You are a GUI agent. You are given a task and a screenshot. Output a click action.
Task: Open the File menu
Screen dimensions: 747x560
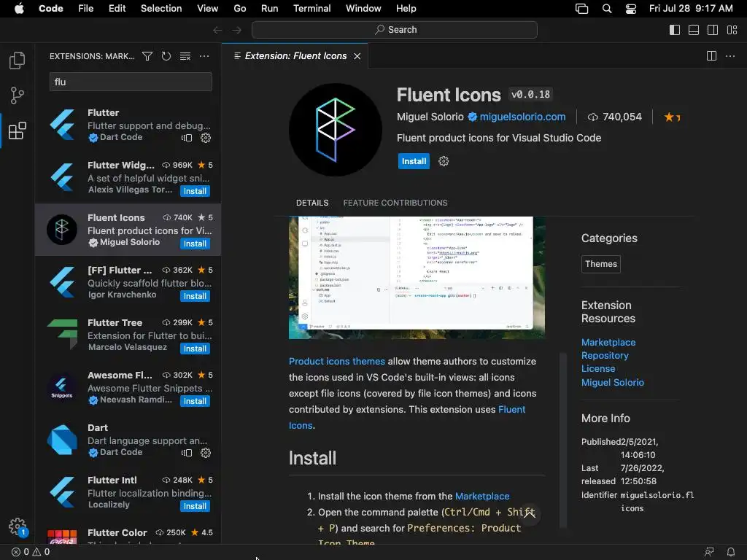[x=86, y=9]
